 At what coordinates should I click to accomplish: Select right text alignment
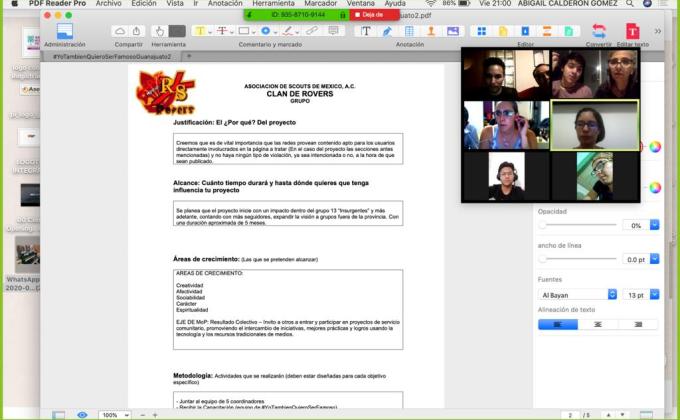click(638, 324)
